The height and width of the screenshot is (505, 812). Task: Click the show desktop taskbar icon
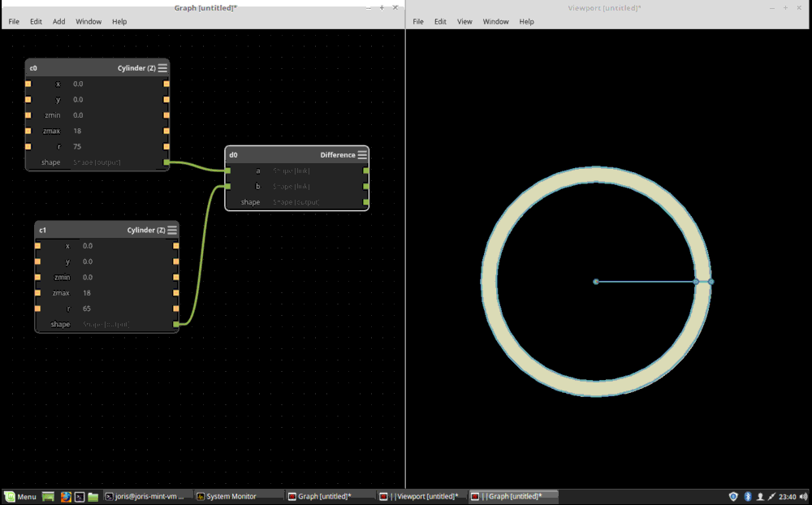tap(48, 496)
